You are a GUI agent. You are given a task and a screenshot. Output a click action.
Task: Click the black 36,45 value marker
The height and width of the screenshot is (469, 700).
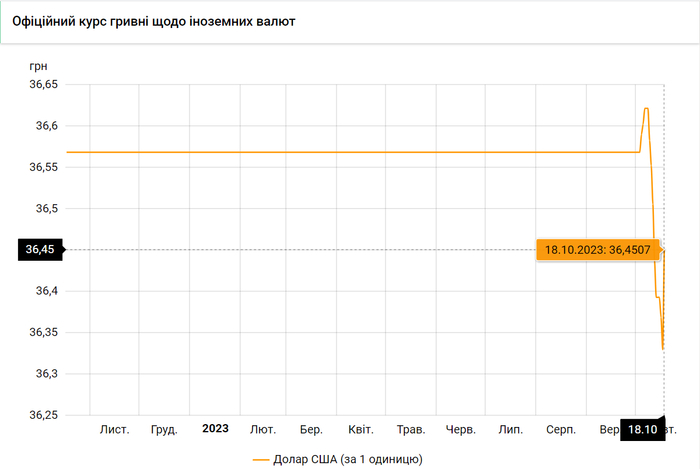coord(38,249)
